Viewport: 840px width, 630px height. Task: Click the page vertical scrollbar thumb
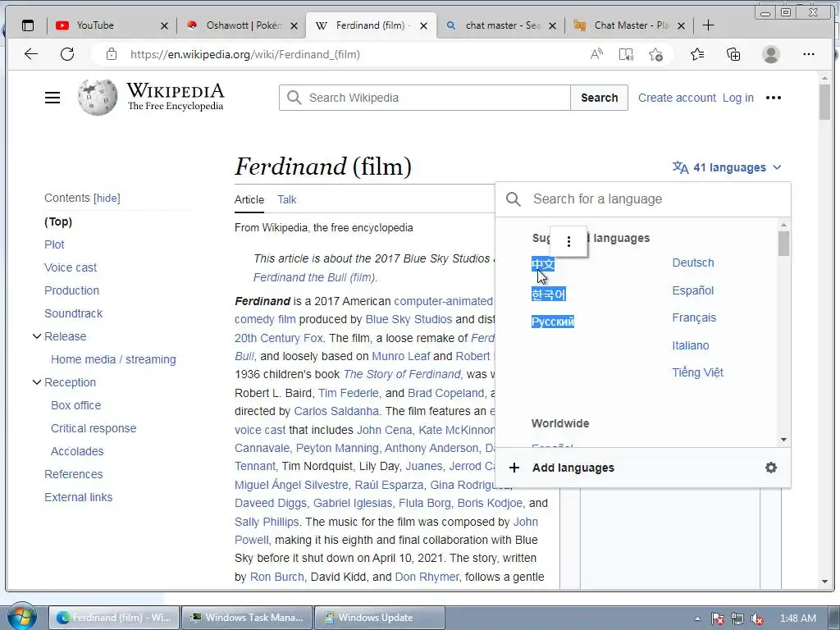[x=825, y=102]
